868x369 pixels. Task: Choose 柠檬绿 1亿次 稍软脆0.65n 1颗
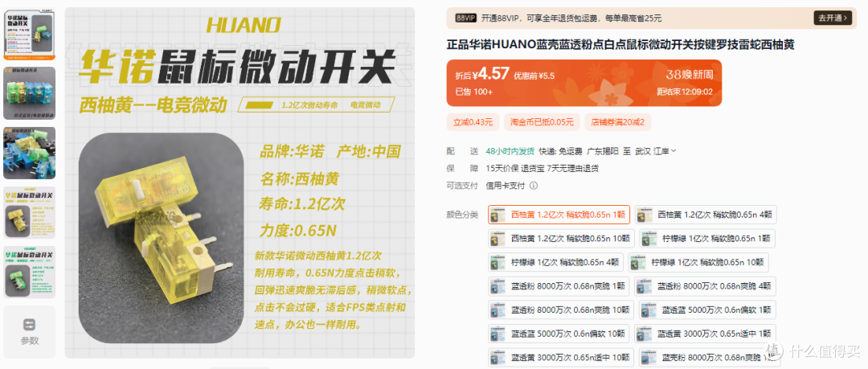[707, 238]
